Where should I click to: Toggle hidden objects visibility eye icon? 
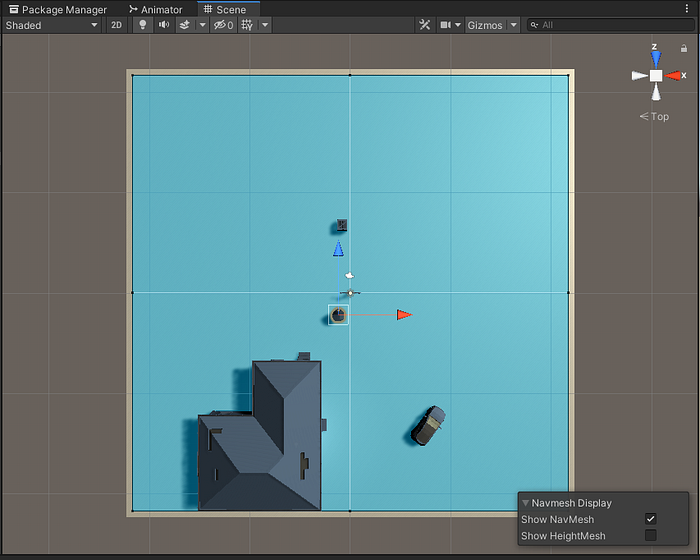[223, 25]
